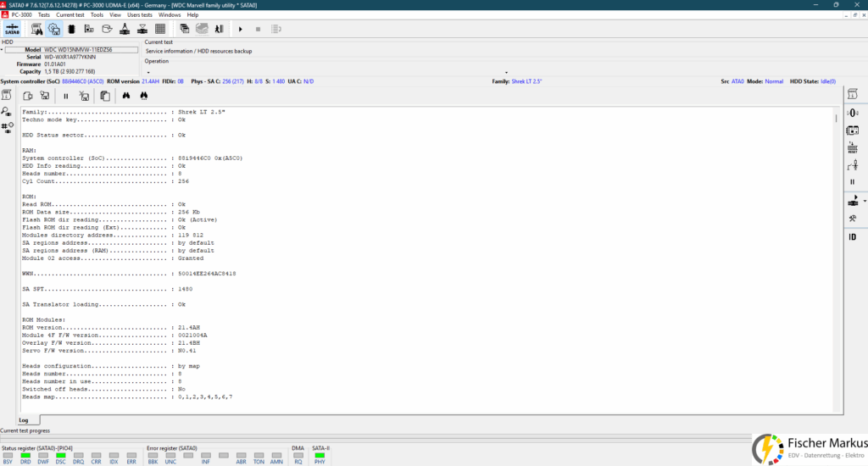Click the PHY SATA-II indicator
The image size is (868, 466).
(320, 456)
